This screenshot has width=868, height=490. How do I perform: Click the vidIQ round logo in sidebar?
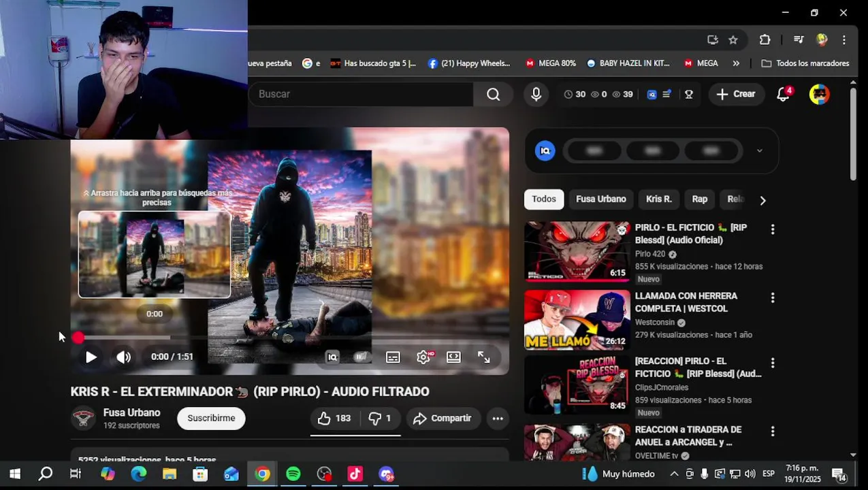click(x=545, y=150)
